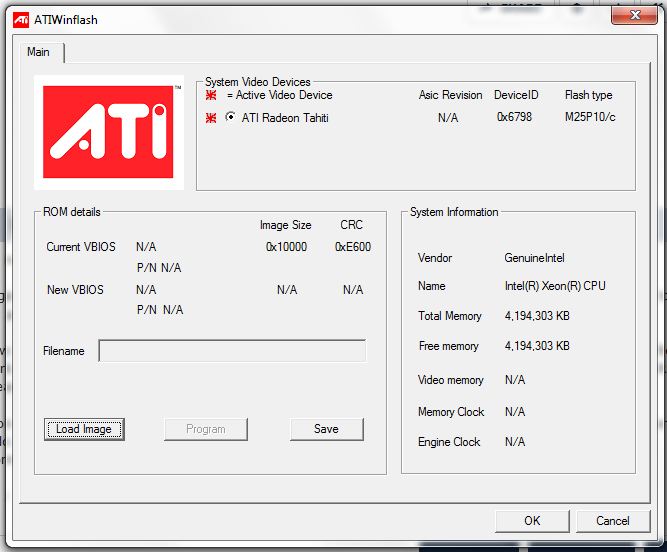Click the Flash type column header

588,95
